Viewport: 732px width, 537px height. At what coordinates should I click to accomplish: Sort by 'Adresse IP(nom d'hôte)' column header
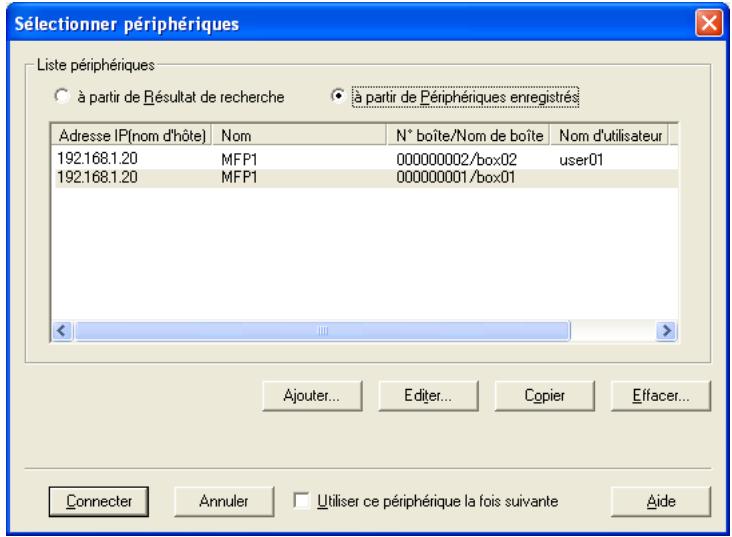click(x=132, y=135)
